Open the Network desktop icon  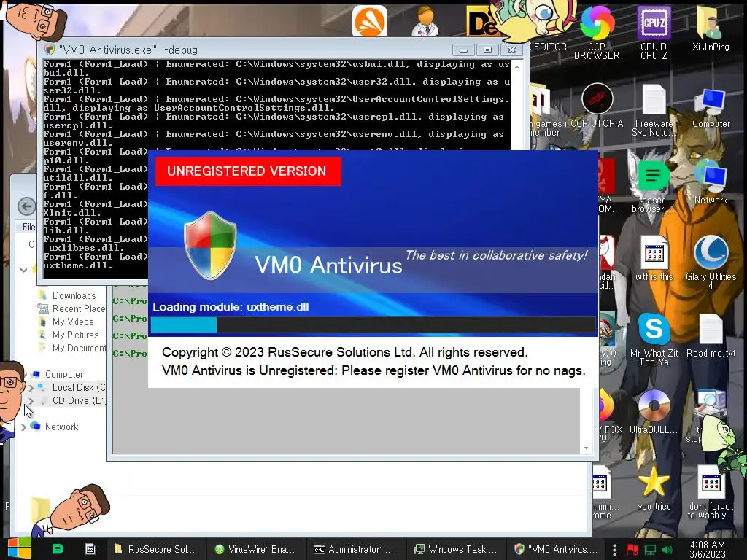coord(711,183)
